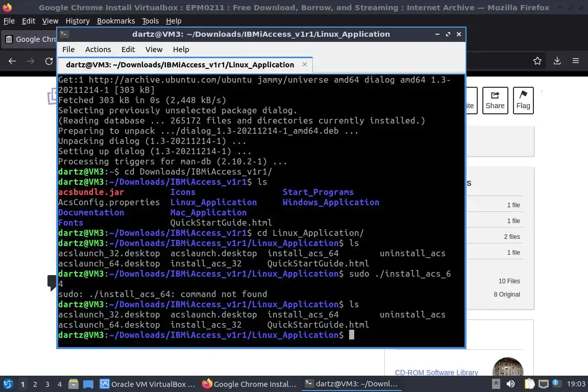Screen dimensions: 588x392
Task: Switch to Oracle VM VirtualBox taskbar window
Action: pyautogui.click(x=148, y=384)
